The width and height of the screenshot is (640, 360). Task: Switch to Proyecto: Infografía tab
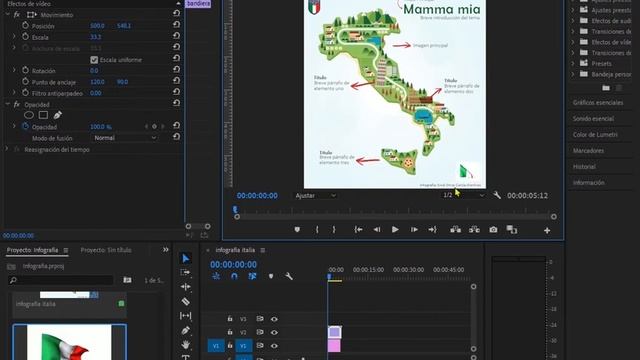33,250
